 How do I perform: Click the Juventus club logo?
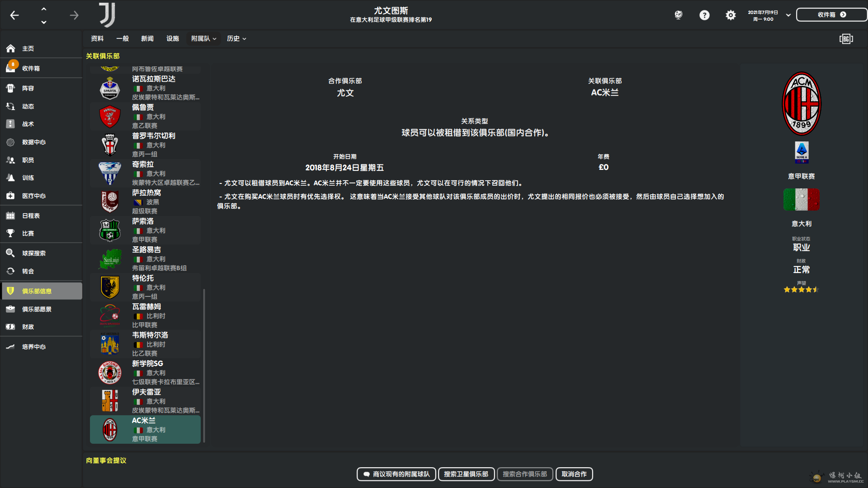coord(108,15)
